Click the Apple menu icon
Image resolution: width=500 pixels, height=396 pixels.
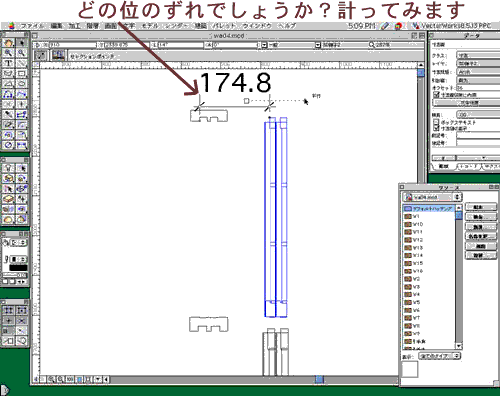coord(11,26)
